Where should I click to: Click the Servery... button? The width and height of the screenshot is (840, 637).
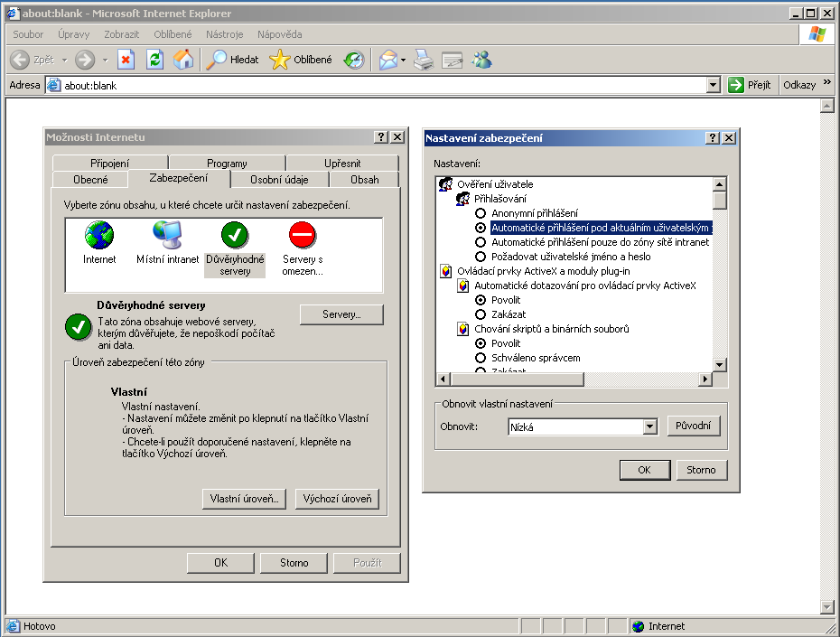tap(341, 314)
